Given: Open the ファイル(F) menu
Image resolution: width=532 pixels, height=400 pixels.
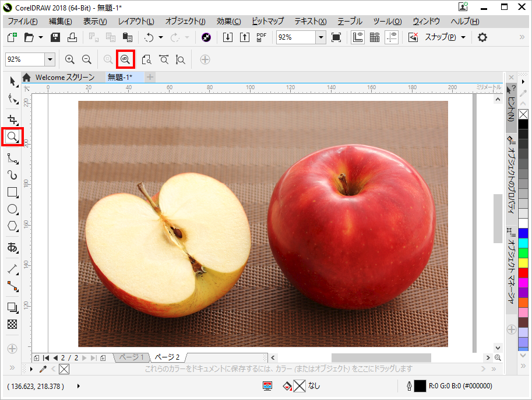Looking at the screenshot, I should pyautogui.click(x=23, y=22).
